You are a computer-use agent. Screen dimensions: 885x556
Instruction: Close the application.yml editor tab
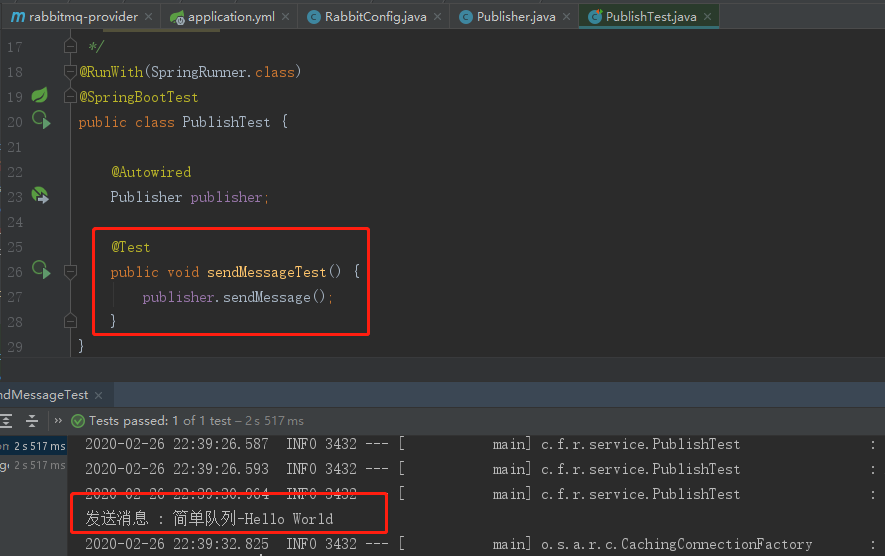pyautogui.click(x=288, y=17)
